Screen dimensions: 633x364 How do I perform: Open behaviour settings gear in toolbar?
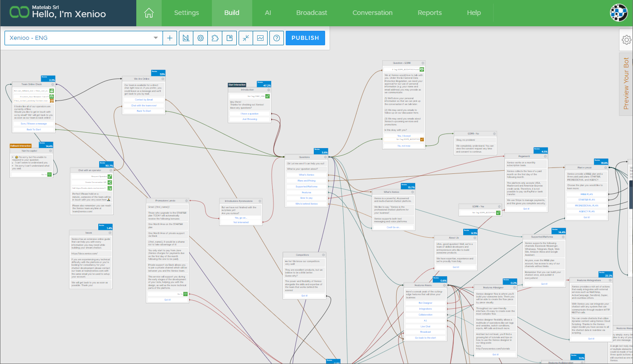200,38
